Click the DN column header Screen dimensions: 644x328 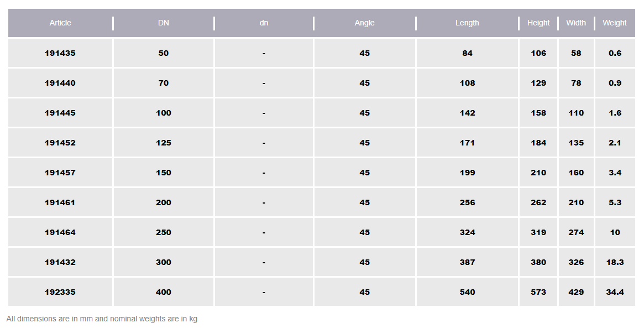pyautogui.click(x=164, y=23)
